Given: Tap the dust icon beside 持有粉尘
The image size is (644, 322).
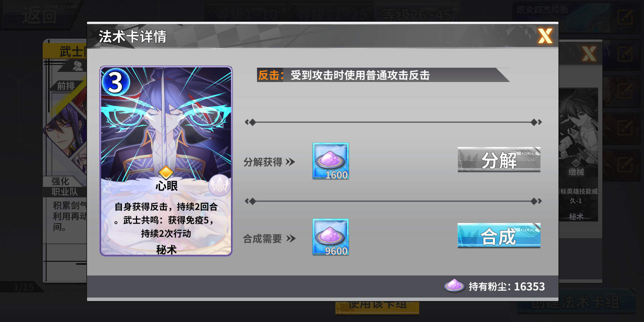Looking at the screenshot, I should (454, 286).
